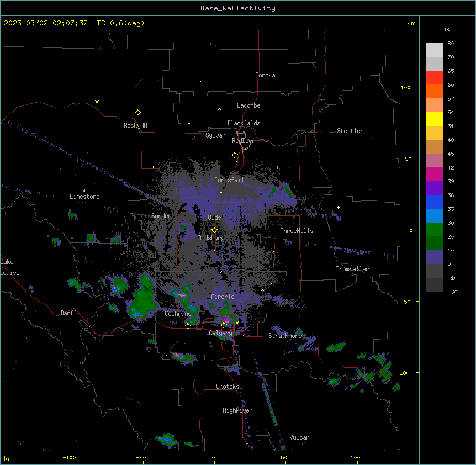Click the RockyMH label

[x=135, y=125]
